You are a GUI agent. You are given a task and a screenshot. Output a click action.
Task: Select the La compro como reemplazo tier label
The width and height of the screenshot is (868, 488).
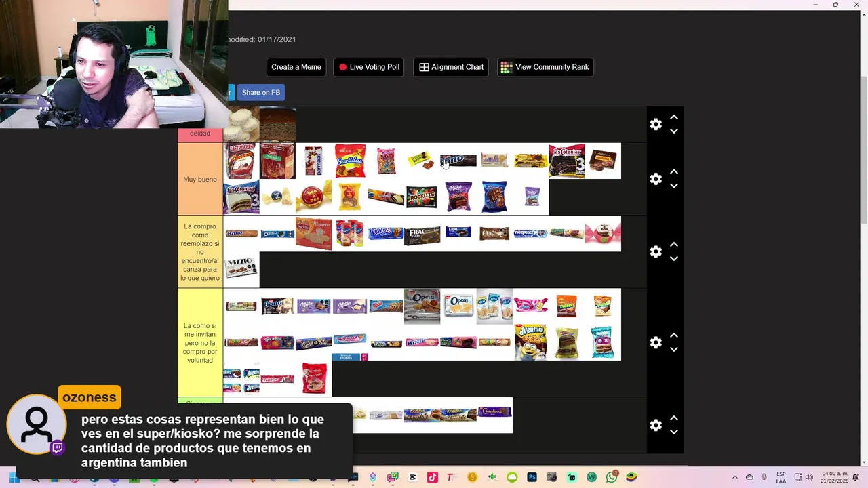coord(200,252)
